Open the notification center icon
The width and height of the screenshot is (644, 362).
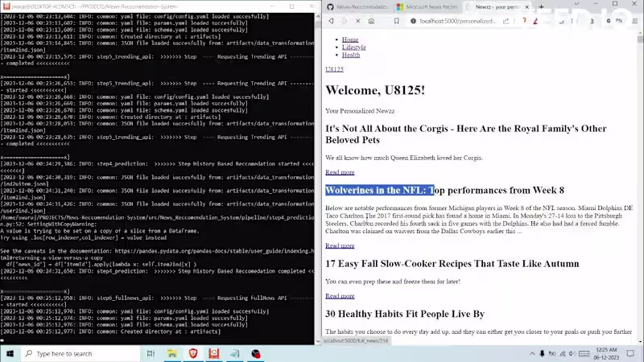click(x=630, y=353)
